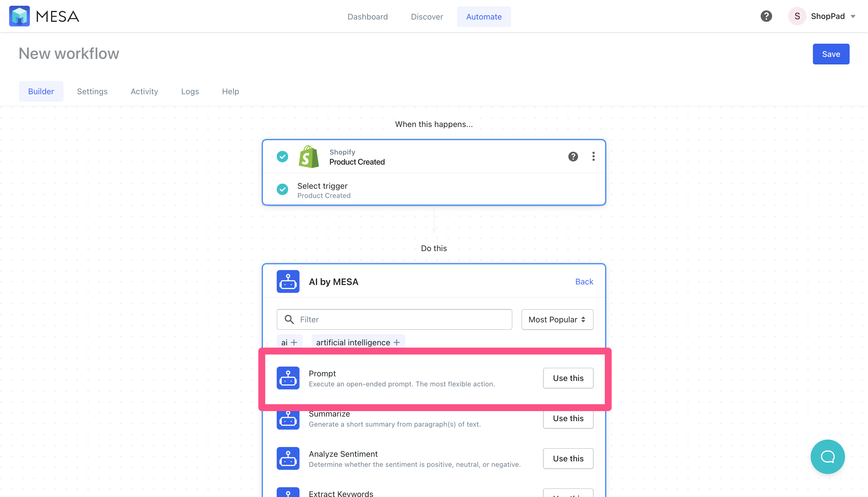Click the Summarize action robot icon
Image resolution: width=868 pixels, height=497 pixels.
point(288,420)
